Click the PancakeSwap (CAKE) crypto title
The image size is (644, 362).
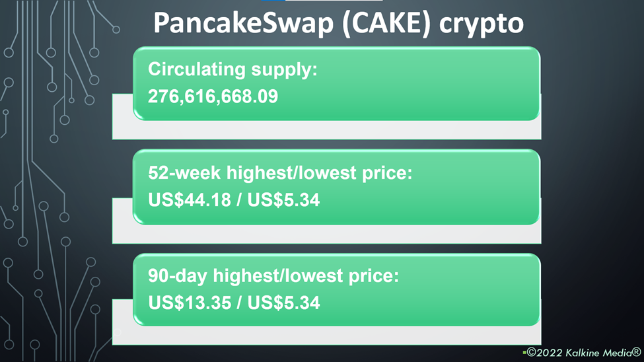tap(338, 23)
